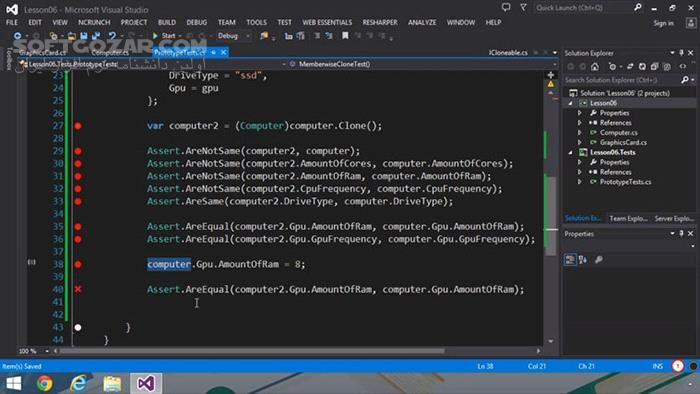
Task: Click the bookmark icon in the toolbar
Action: pos(345,36)
